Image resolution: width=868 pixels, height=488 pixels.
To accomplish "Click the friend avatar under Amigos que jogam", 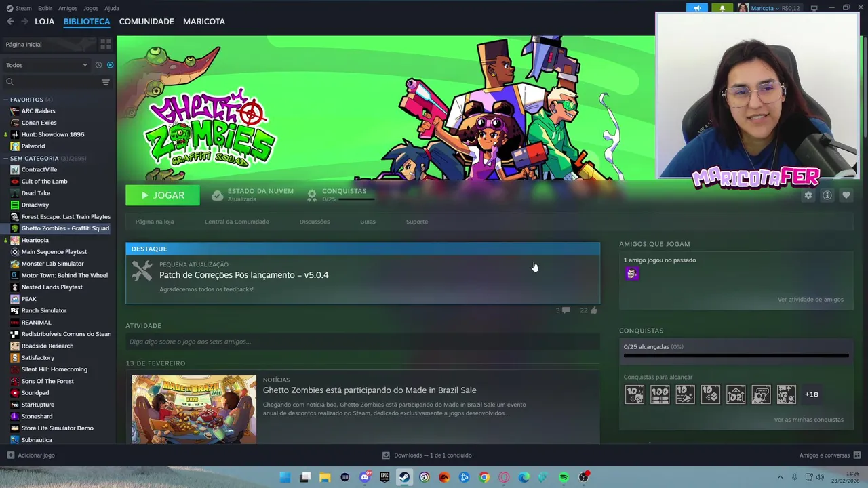I will point(631,274).
